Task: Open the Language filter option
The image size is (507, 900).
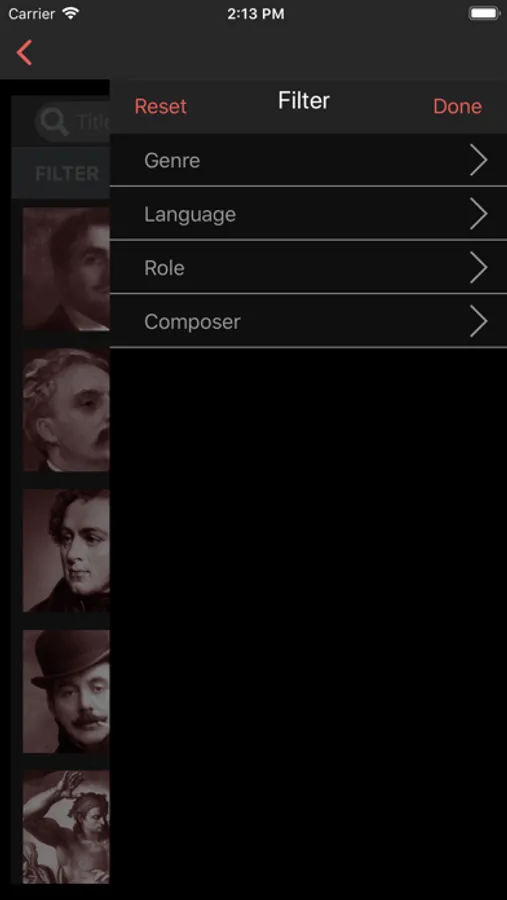Action: (x=308, y=214)
